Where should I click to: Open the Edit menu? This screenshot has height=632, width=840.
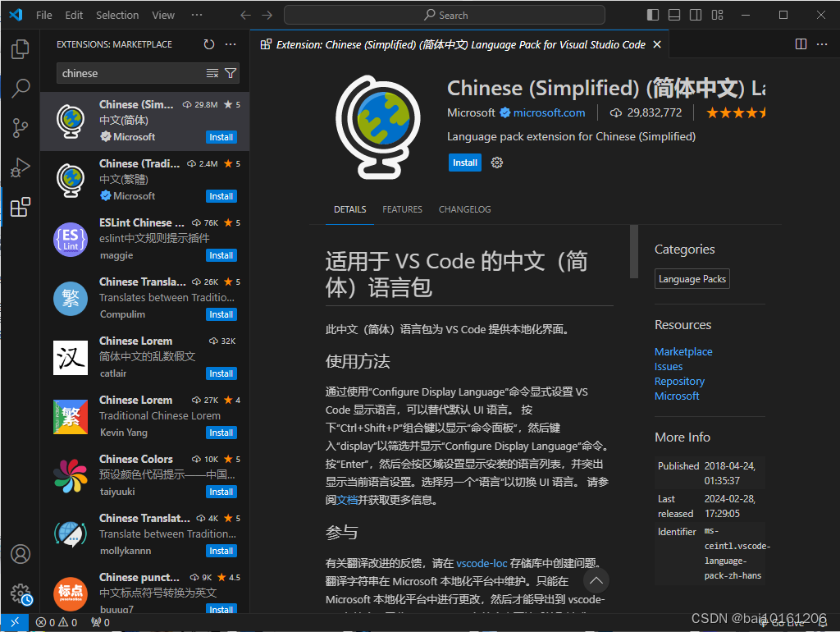(74, 15)
